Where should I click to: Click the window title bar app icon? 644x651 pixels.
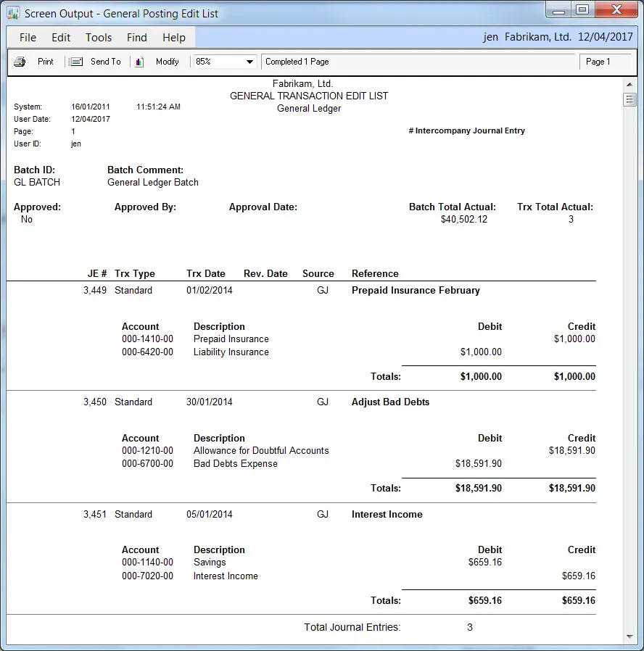[14, 13]
